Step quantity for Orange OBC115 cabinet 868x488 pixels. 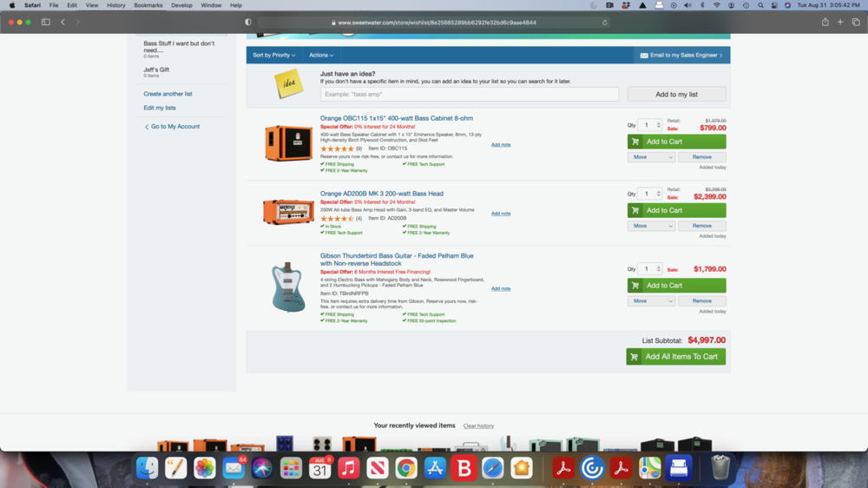point(659,125)
